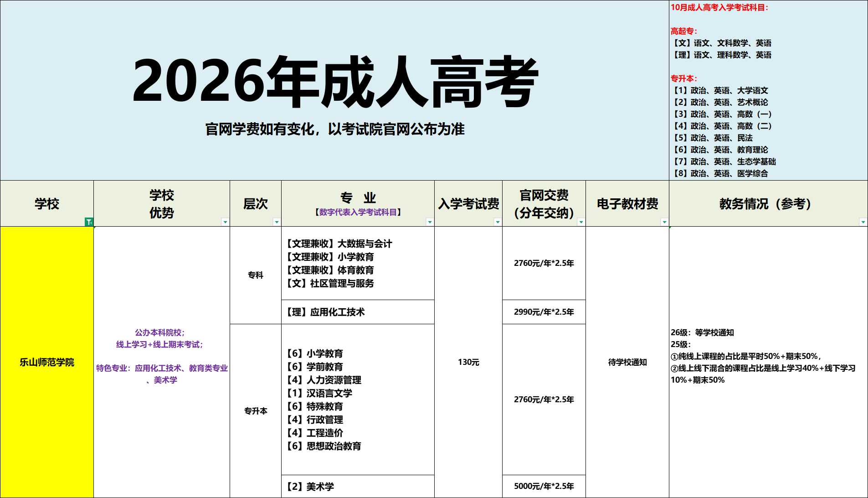Image resolution: width=868 pixels, height=498 pixels.
Task: Click the 官网学费如有变化 subtitle text
Action: click(335, 129)
